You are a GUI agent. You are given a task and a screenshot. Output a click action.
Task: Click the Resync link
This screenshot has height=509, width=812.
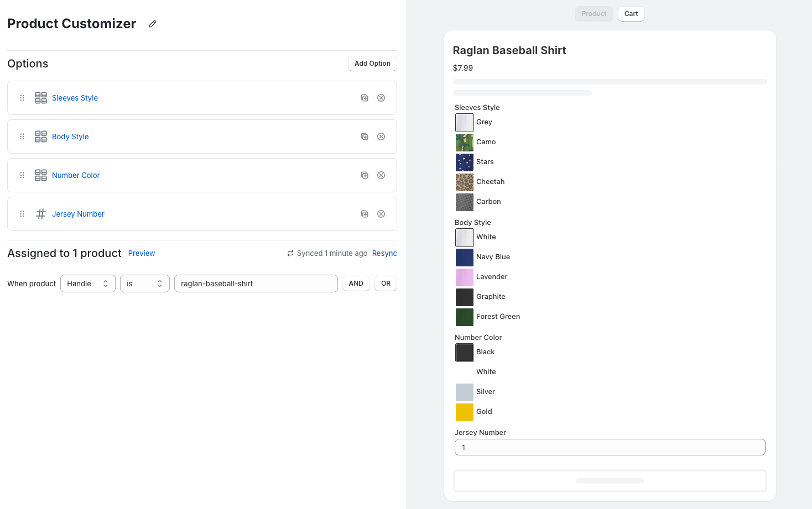point(384,253)
